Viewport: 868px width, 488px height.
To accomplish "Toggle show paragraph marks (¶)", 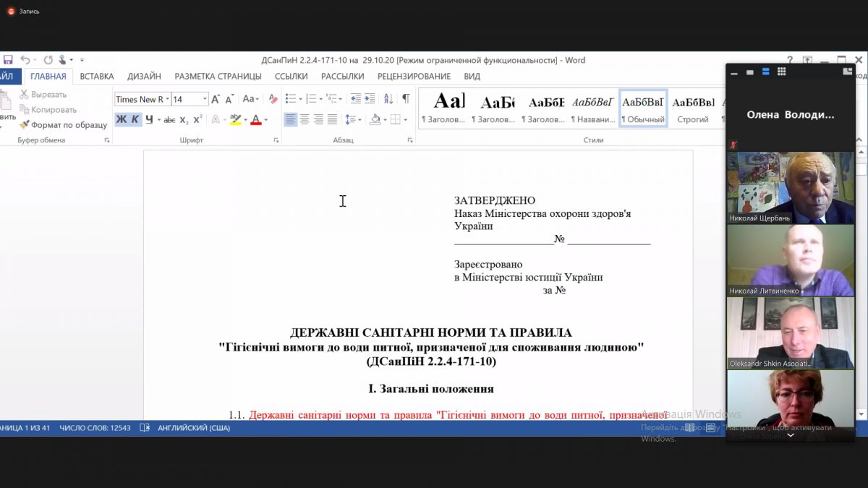I will tap(406, 99).
